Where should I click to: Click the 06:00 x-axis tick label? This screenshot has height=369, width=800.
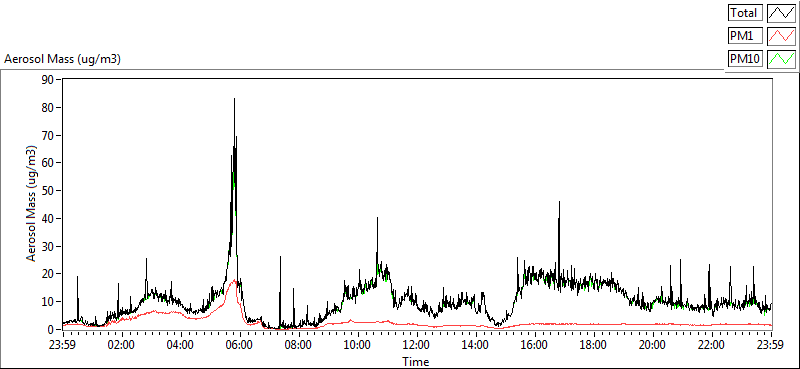click(239, 345)
